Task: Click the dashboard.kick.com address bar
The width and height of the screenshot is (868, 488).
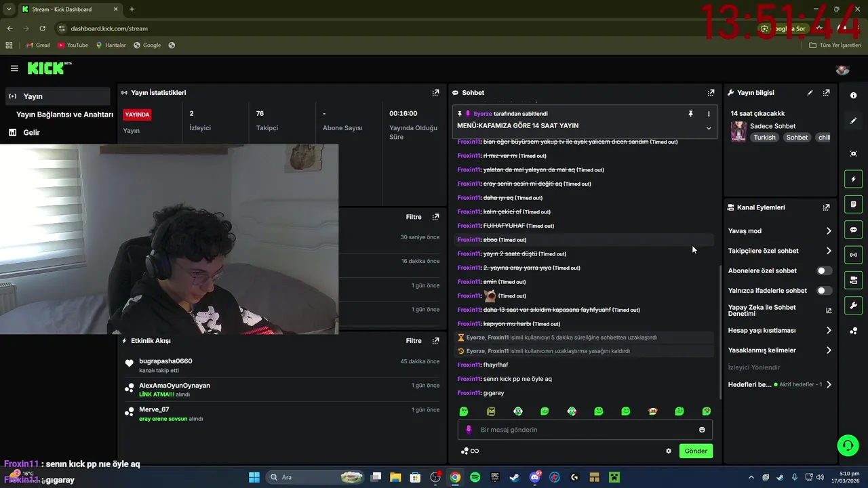Action: point(407,28)
